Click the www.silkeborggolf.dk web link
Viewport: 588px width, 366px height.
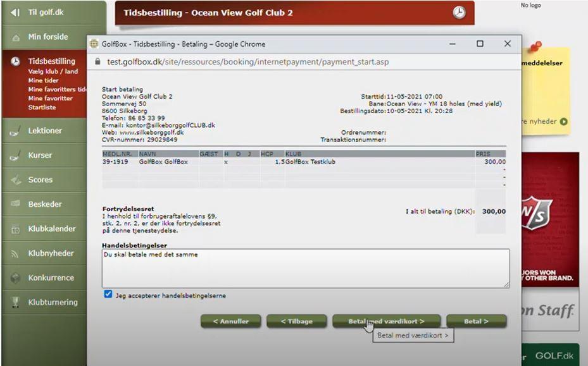152,132
